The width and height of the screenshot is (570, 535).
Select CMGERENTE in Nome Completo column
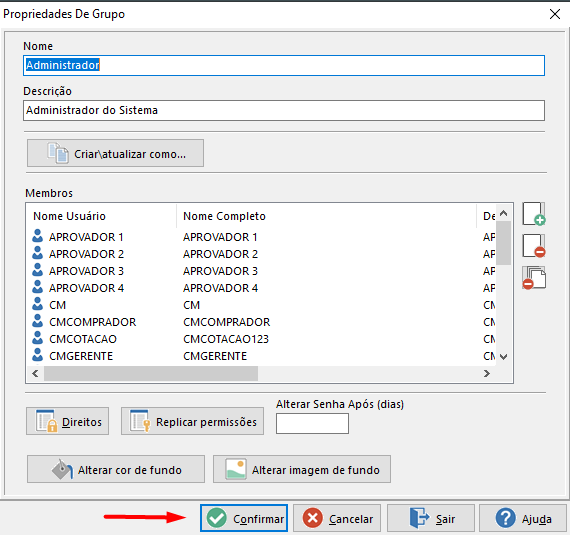(215, 356)
